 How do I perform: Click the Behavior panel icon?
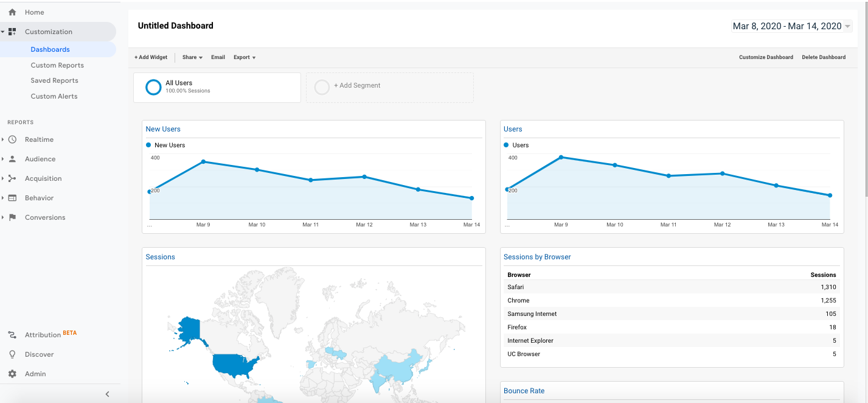tap(12, 198)
